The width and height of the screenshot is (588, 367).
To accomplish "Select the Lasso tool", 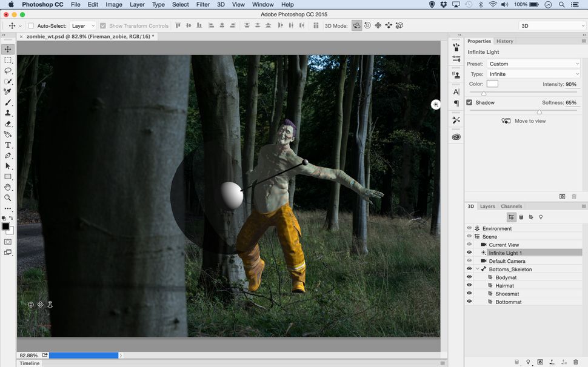I will [8, 71].
